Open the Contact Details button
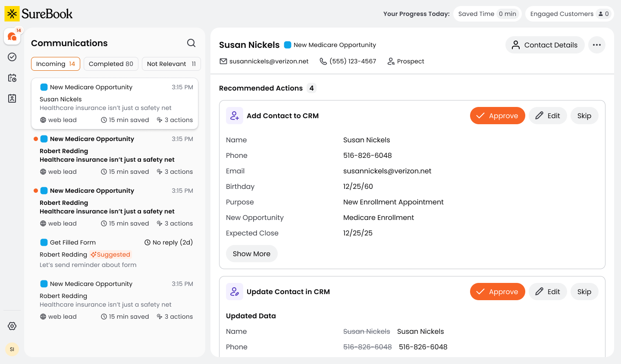Viewport: 621px width, 364px height. click(x=545, y=45)
